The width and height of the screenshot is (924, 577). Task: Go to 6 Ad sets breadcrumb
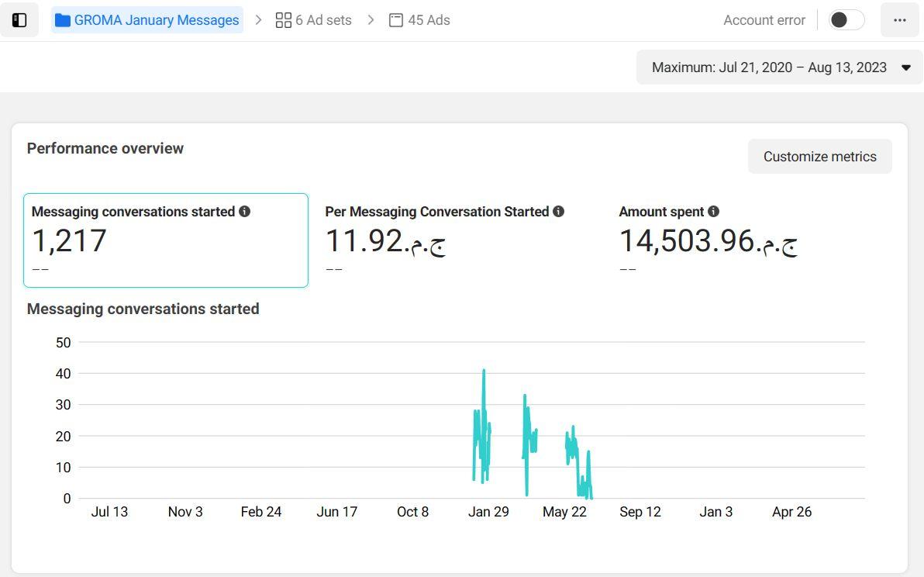[x=323, y=20]
